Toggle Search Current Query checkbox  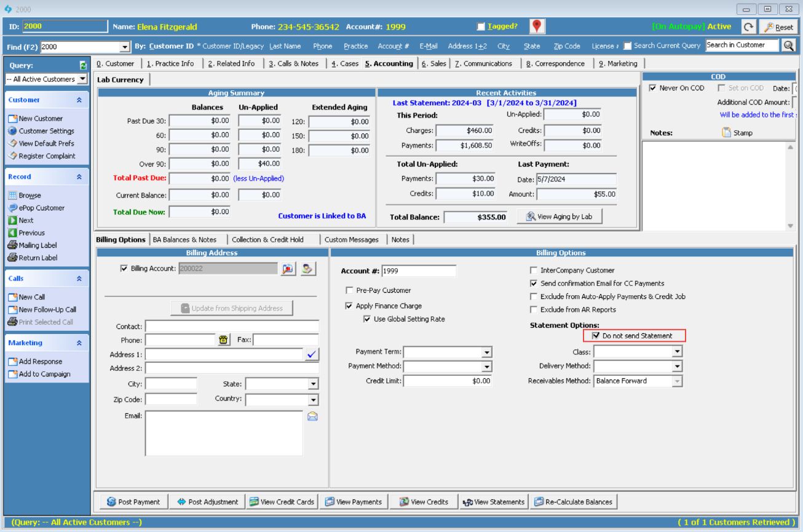point(627,46)
